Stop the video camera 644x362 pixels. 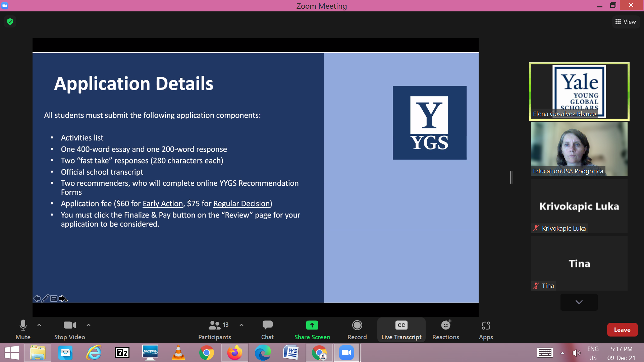[70, 330]
